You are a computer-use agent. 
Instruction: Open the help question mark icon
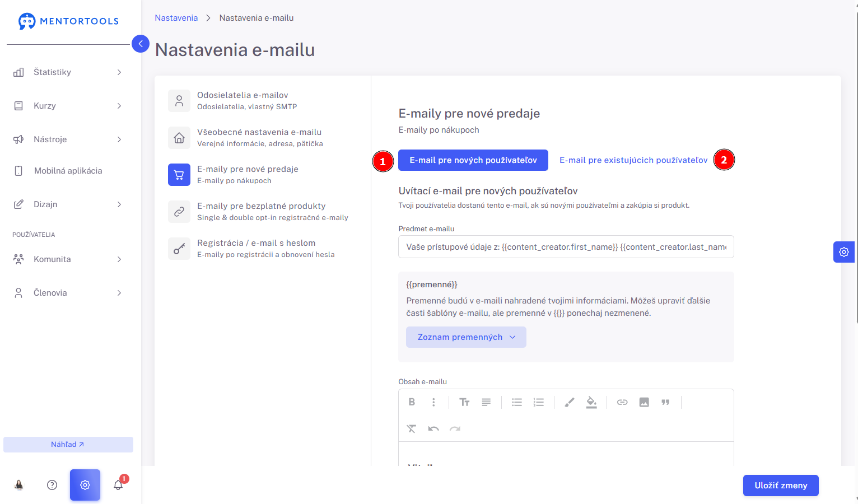(x=52, y=485)
